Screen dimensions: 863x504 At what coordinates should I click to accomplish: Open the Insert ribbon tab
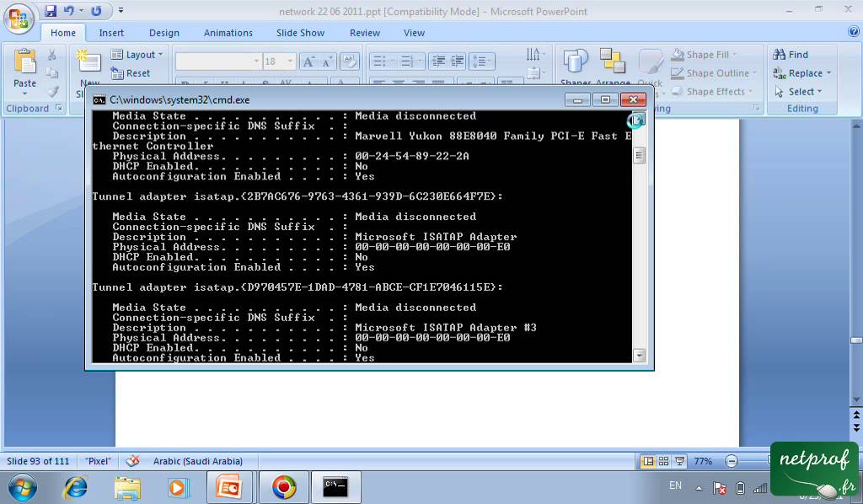tap(111, 33)
